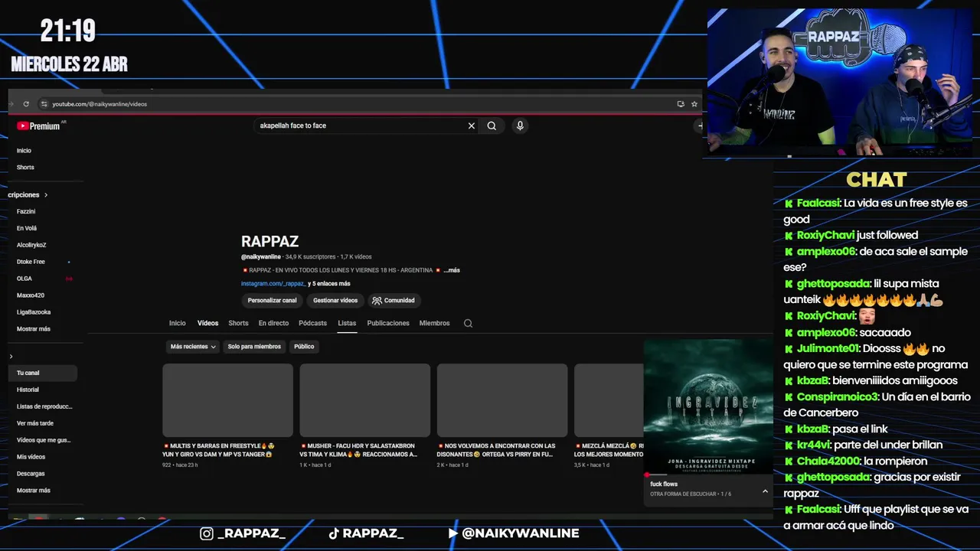
Task: Open the Comunidad button
Action: 393,301
